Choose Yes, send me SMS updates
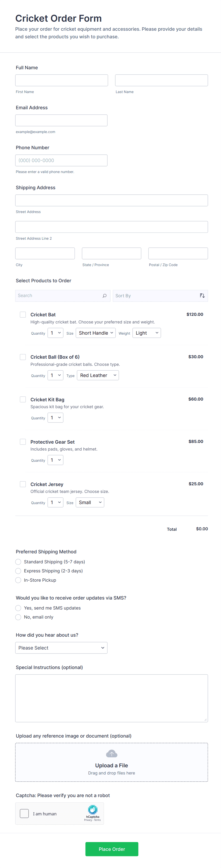 (19, 608)
